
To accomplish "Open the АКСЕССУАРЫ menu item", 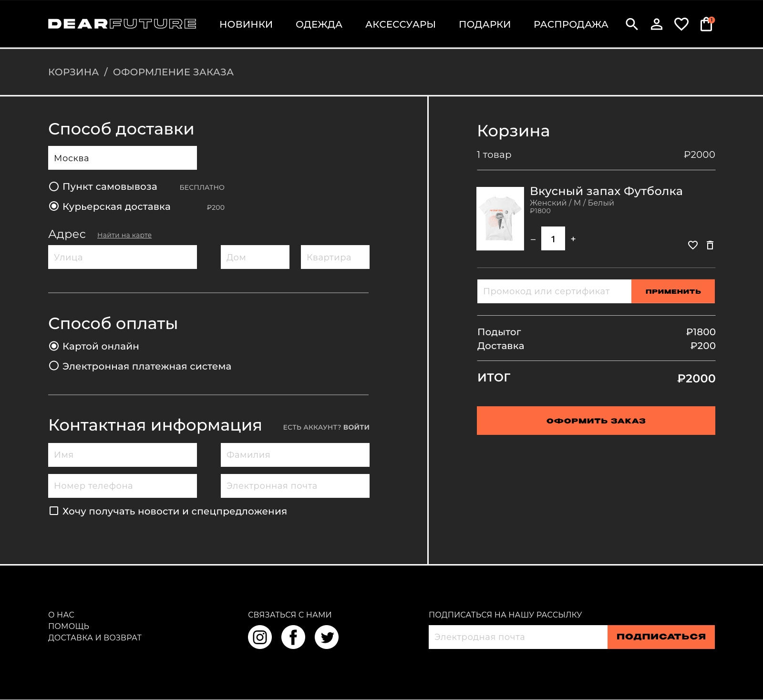I will (x=401, y=24).
